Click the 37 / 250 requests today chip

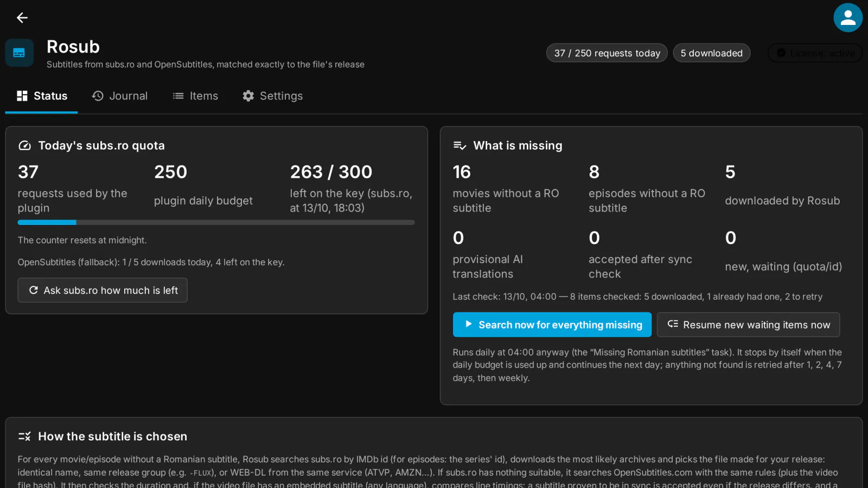607,53
